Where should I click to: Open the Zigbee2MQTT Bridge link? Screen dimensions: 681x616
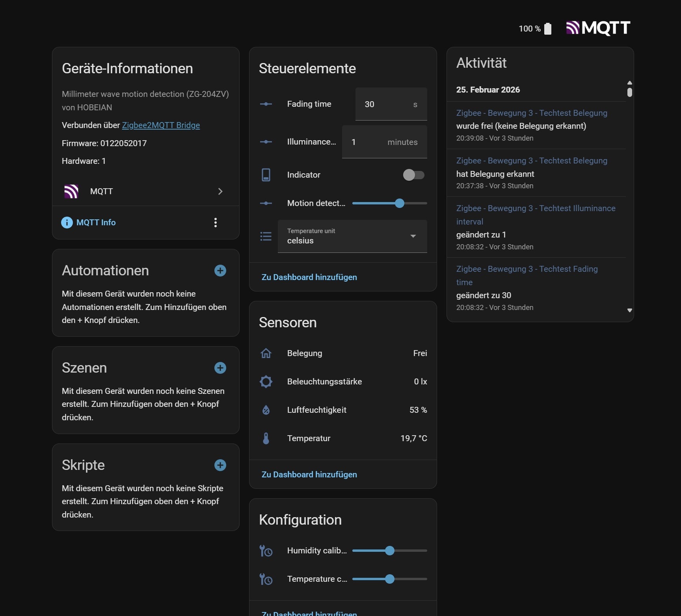(x=161, y=125)
